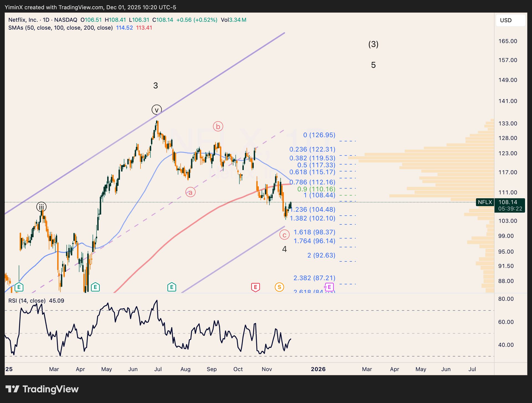Select the (3) wave degree text label
Screen dimensions: 532x403
[373, 44]
